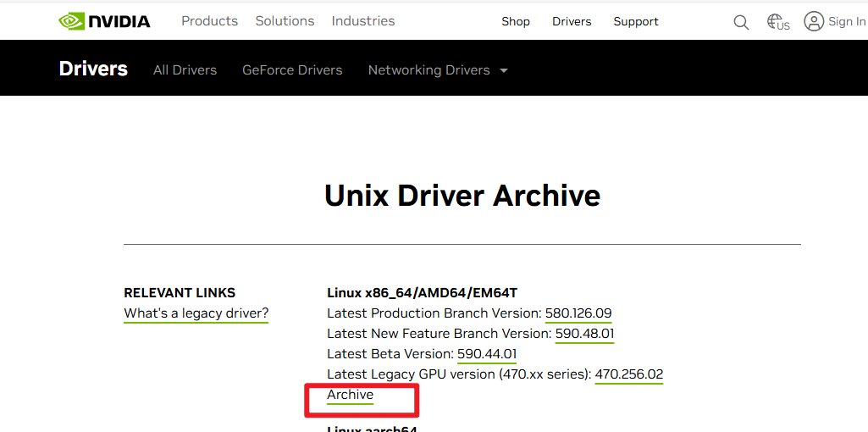Open the Solutions menu
Image resolution: width=868 pixels, height=432 pixels.
pyautogui.click(x=285, y=21)
